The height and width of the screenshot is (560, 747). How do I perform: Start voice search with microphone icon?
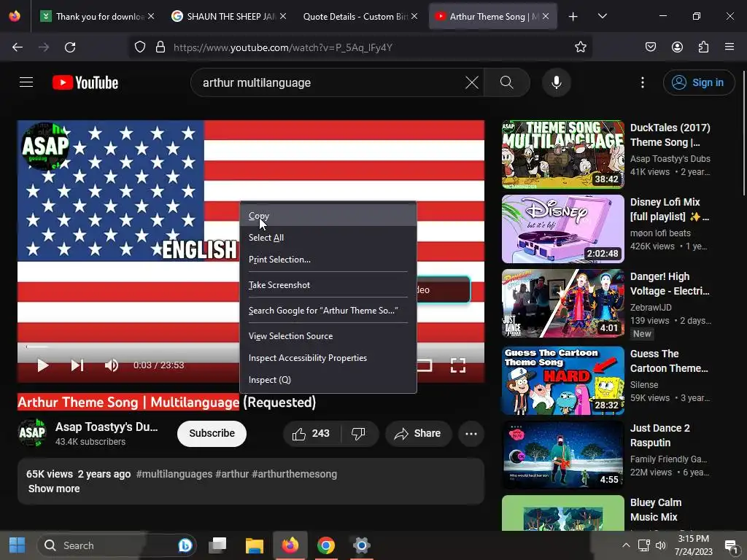[557, 82]
